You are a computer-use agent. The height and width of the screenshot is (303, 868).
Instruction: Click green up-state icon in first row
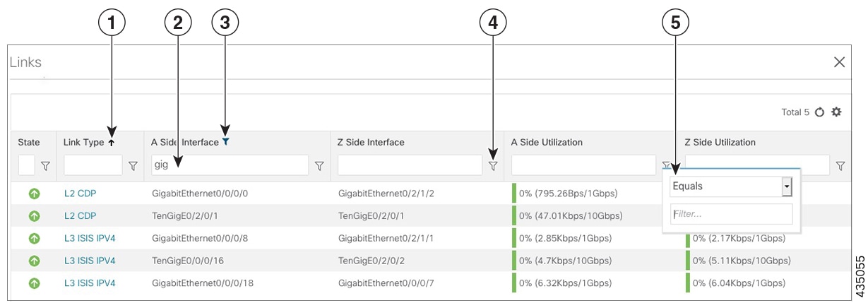point(34,194)
